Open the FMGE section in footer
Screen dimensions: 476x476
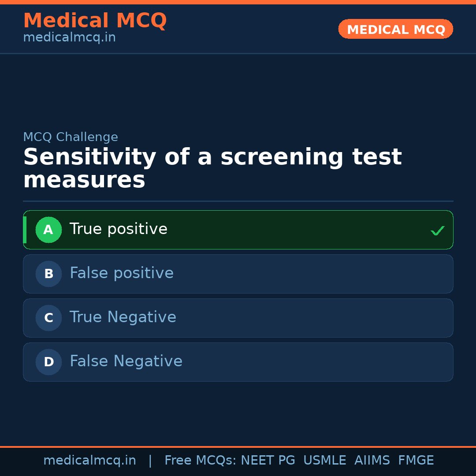(x=416, y=460)
